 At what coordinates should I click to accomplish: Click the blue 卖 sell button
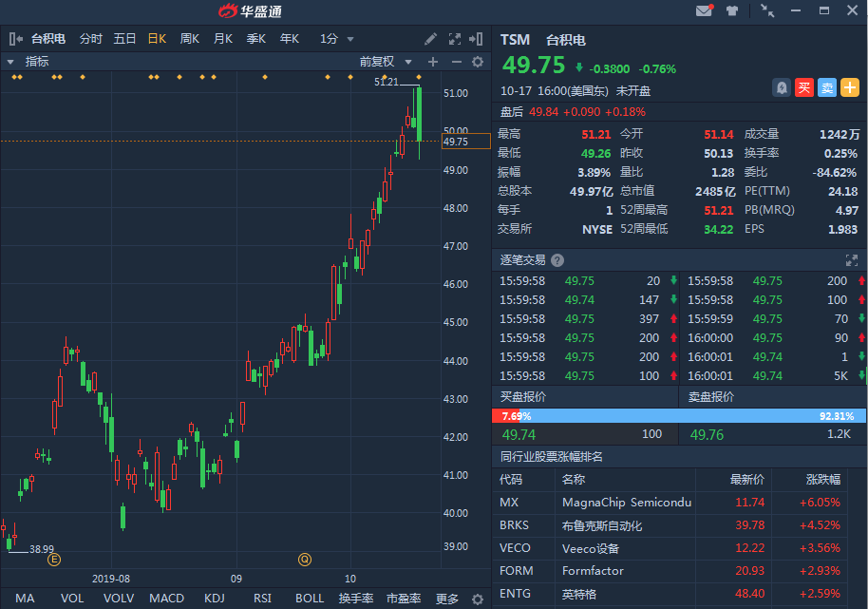click(x=827, y=87)
